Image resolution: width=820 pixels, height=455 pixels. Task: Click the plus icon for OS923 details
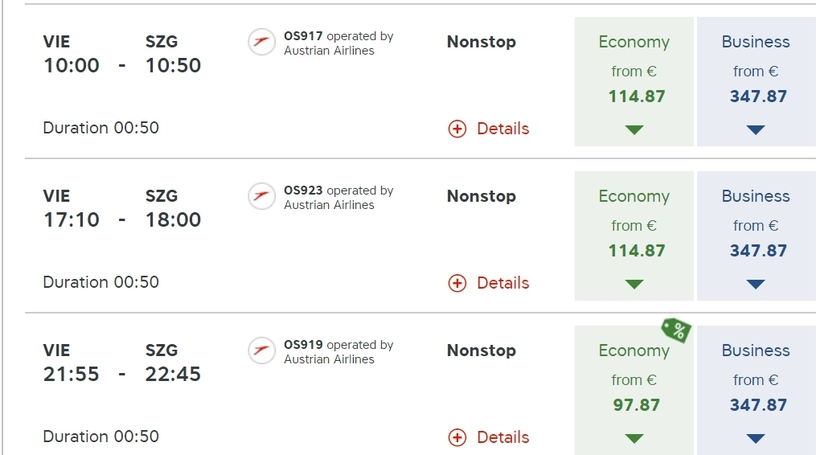tap(457, 283)
